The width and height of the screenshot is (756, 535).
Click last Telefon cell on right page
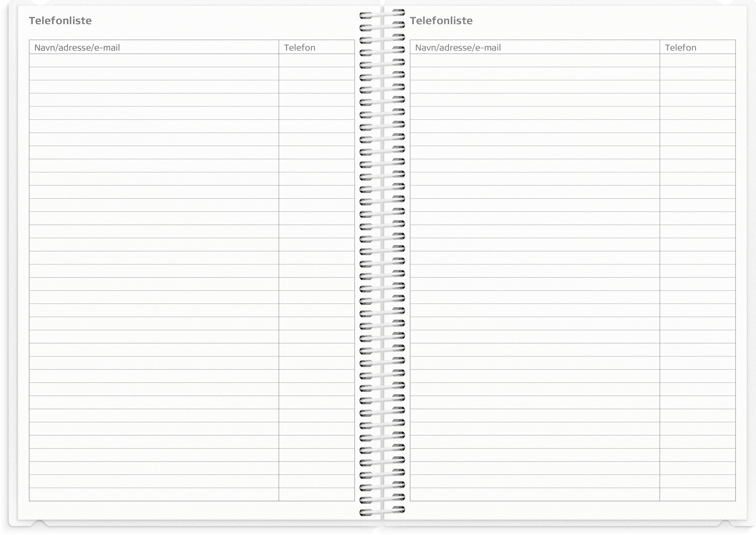tap(697, 495)
